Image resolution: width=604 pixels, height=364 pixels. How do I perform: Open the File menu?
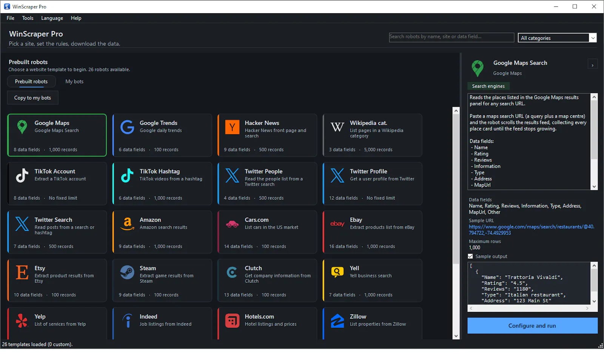pyautogui.click(x=11, y=18)
